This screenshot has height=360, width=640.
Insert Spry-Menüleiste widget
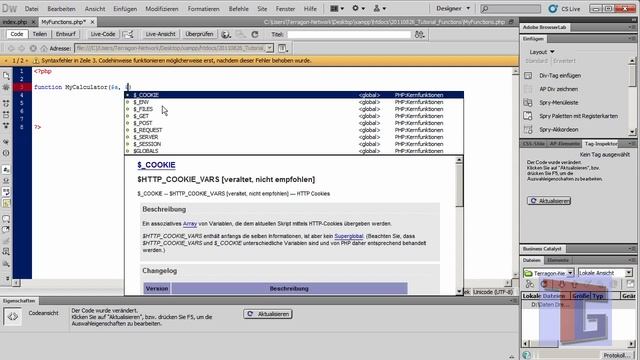[x=558, y=102]
